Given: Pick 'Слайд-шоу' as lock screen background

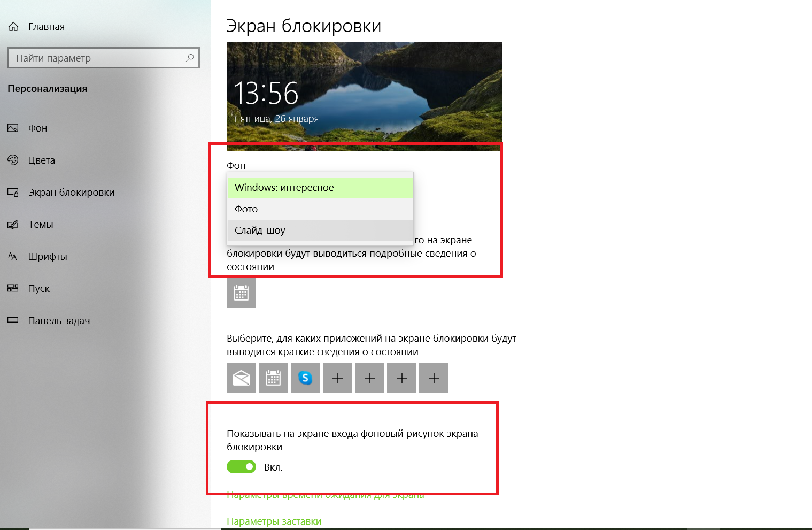Looking at the screenshot, I should (x=320, y=231).
